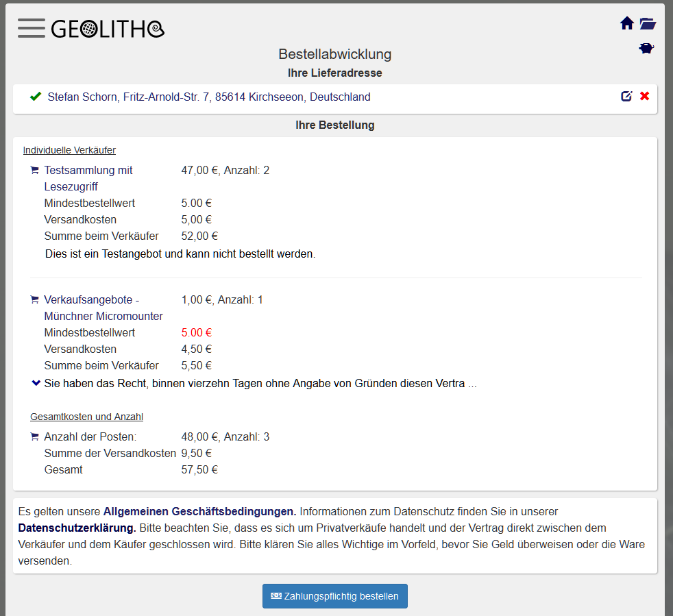Remove the delivery address with red X
The width and height of the screenshot is (673, 616).
(x=644, y=97)
